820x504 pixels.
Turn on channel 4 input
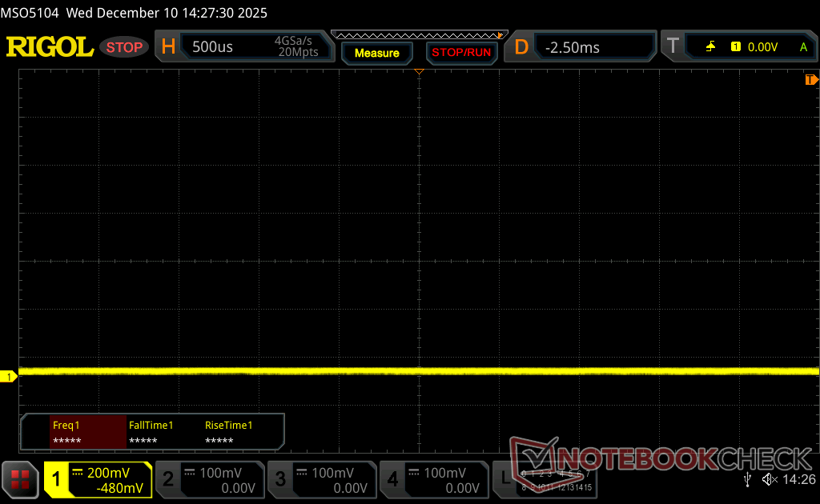pos(433,479)
